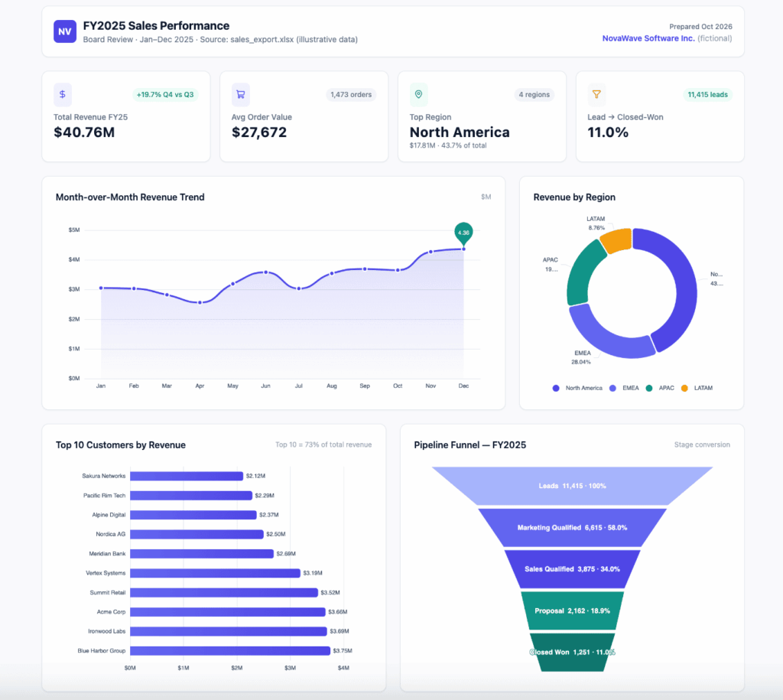The image size is (783, 700).
Task: Click the Acme Corp revenue bar
Action: [x=228, y=612]
